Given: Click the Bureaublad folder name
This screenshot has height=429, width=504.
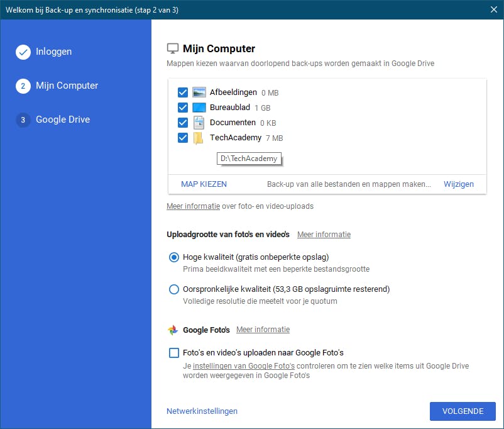Looking at the screenshot, I should (x=230, y=108).
